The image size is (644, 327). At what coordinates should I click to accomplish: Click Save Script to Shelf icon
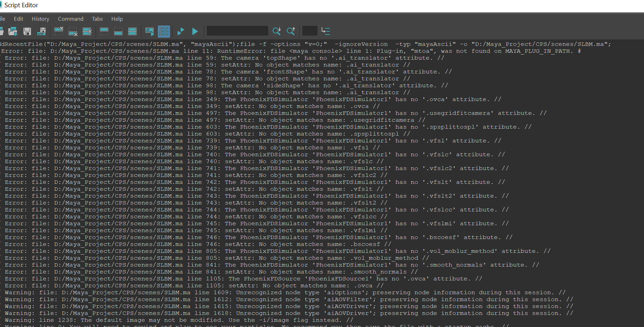point(41,31)
